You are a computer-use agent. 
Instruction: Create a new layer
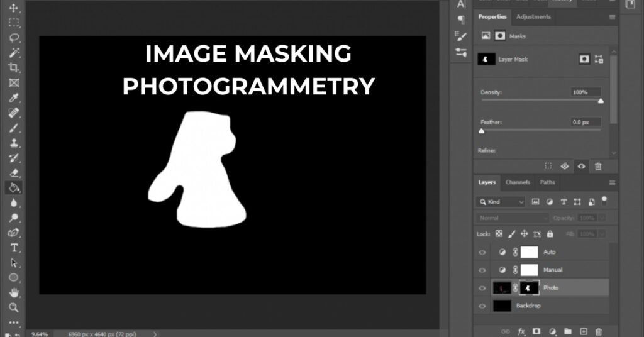click(583, 331)
